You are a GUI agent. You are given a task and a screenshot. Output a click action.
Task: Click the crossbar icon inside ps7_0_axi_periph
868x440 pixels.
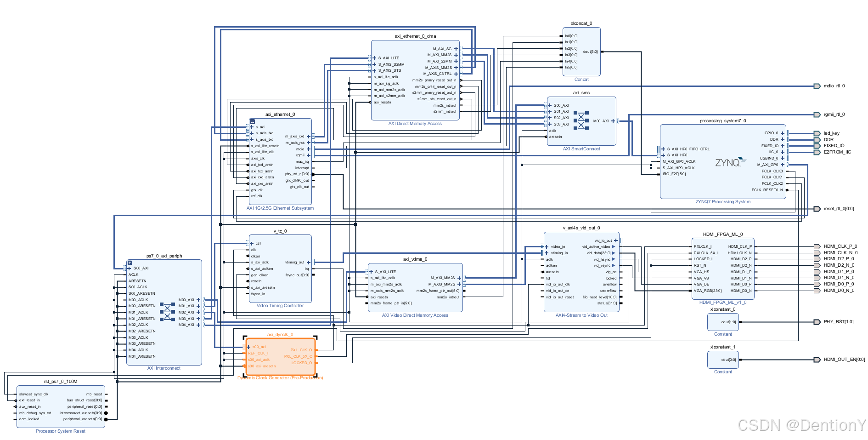tap(167, 312)
